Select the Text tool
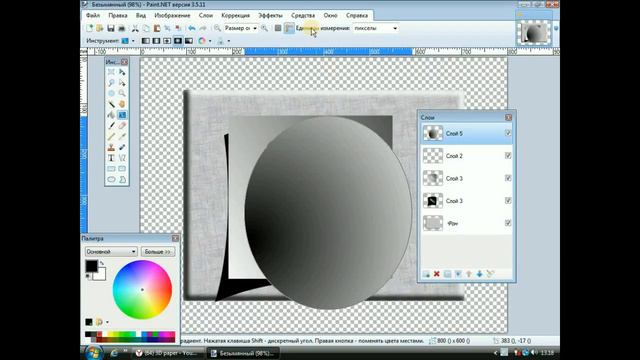Viewport: 640px width, 360px height. click(x=111, y=158)
